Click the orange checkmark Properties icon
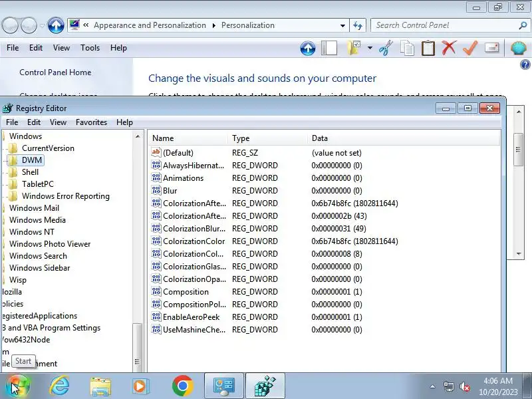Image resolution: width=532 pixels, height=399 pixels. pyautogui.click(x=470, y=48)
